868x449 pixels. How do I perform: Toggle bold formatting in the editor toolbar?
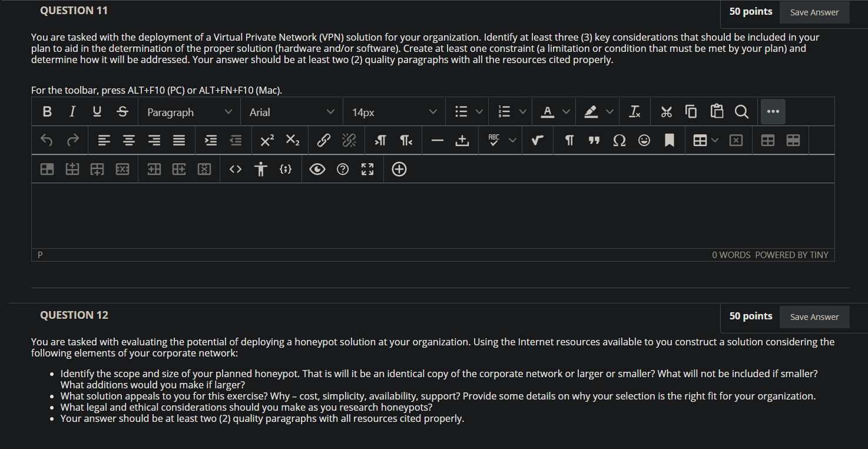tap(47, 111)
